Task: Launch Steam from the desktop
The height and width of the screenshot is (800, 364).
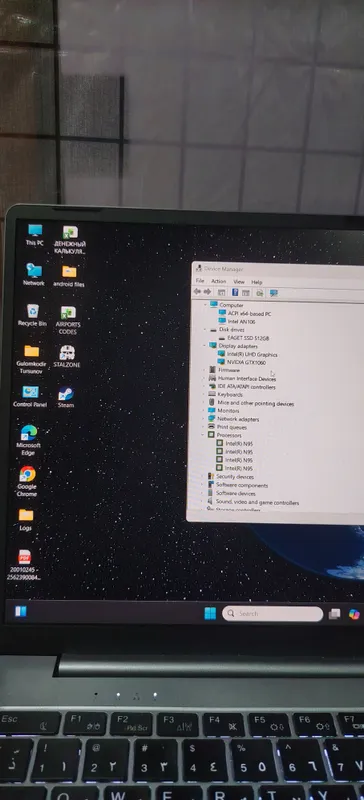Action: [65, 397]
